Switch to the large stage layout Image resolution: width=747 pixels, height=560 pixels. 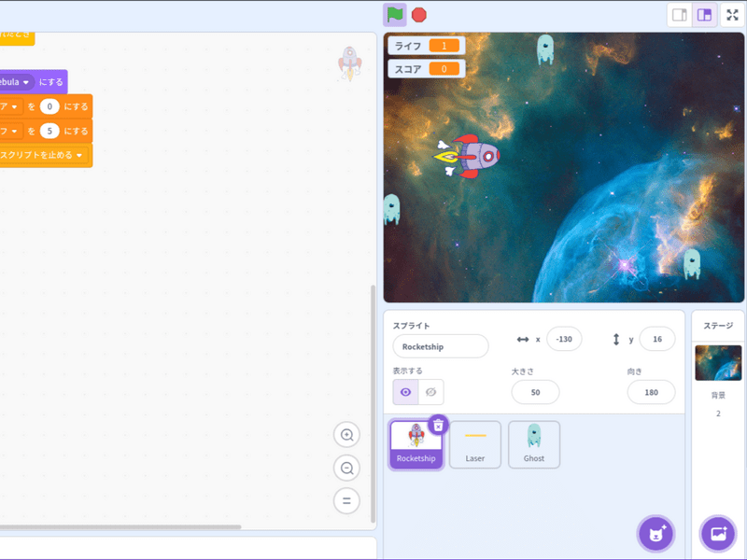tap(705, 15)
